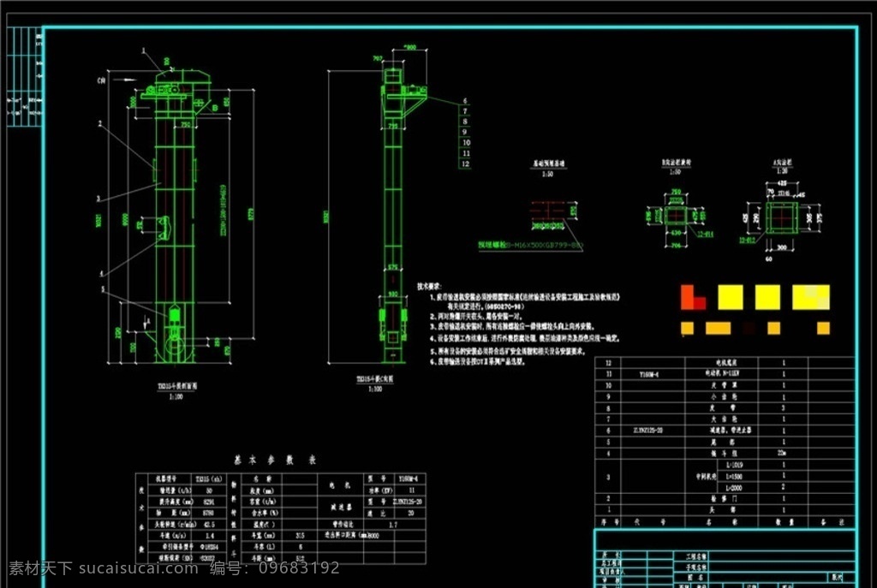The height and width of the screenshot is (588, 877).
Task: Click the red L-shaped color block
Action: coord(692,297)
